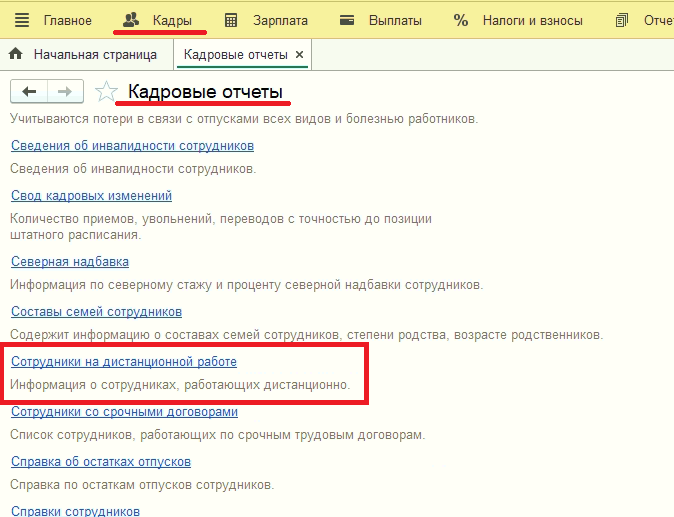Open the Выплаты menu section
674x517 pixels.
(x=395, y=21)
